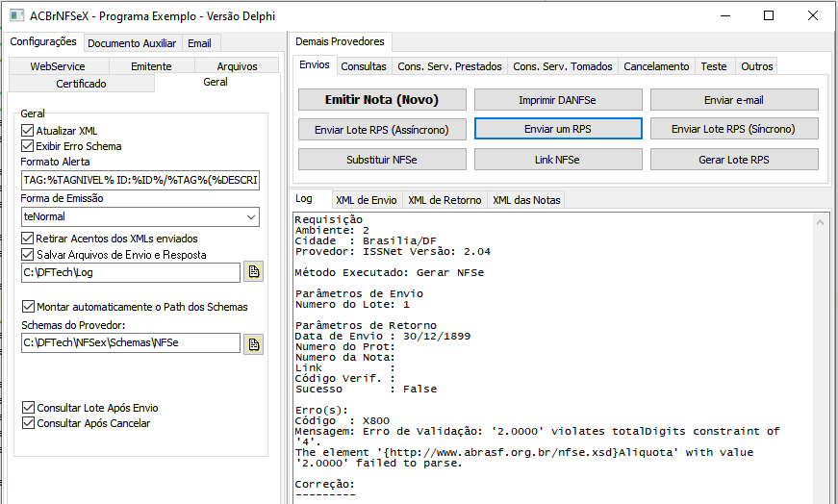The image size is (838, 504).
Task: Select the Cancelamento tab
Action: tap(656, 66)
